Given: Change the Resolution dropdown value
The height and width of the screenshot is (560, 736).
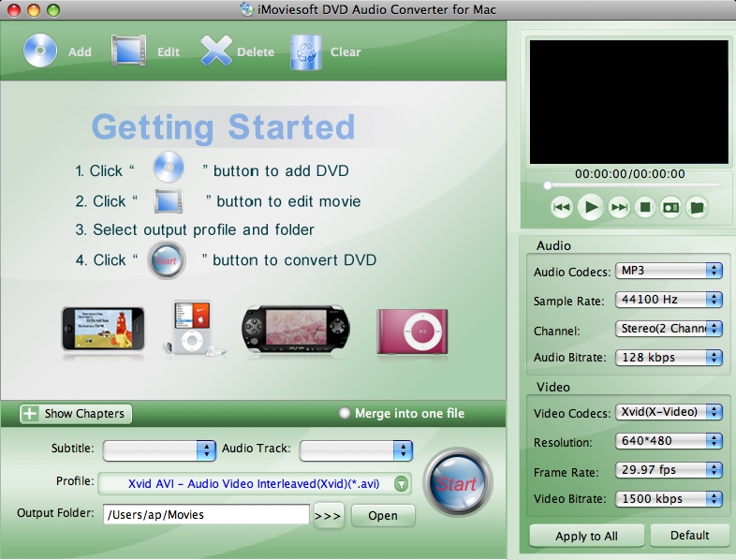Looking at the screenshot, I should pos(669,441).
